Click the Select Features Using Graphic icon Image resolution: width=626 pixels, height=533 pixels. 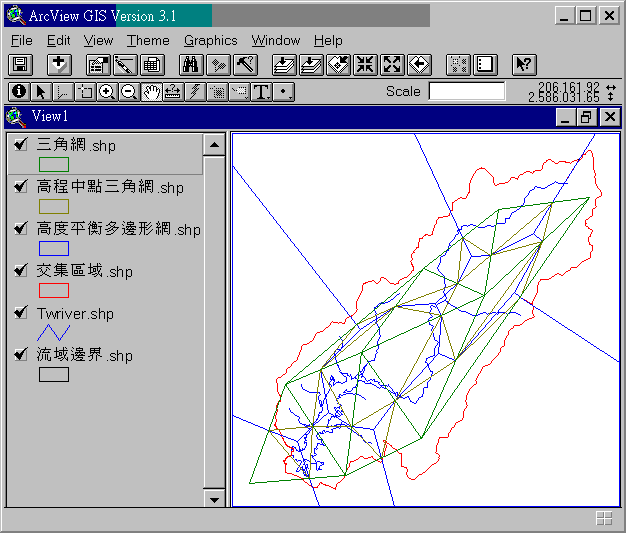pyautogui.click(x=458, y=64)
